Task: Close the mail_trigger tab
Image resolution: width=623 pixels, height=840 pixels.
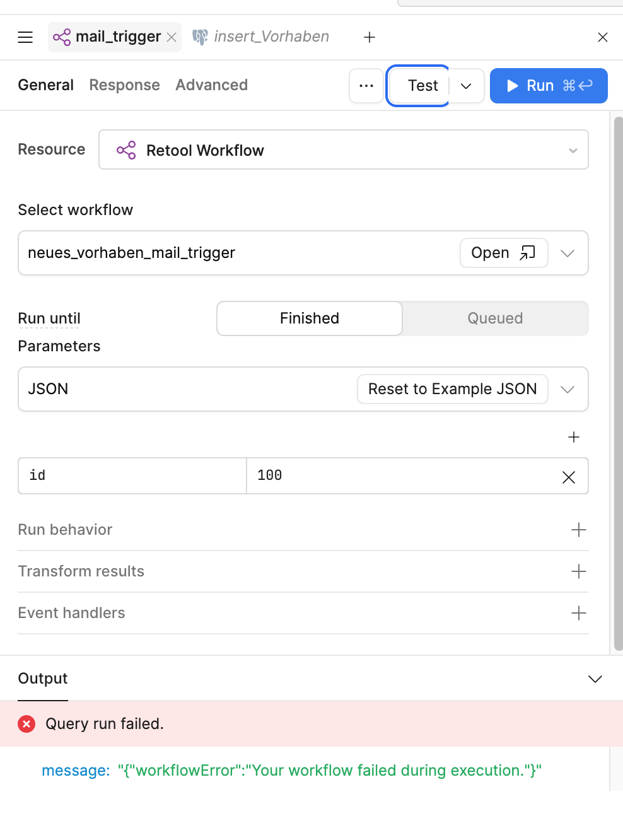Action: 172,37
